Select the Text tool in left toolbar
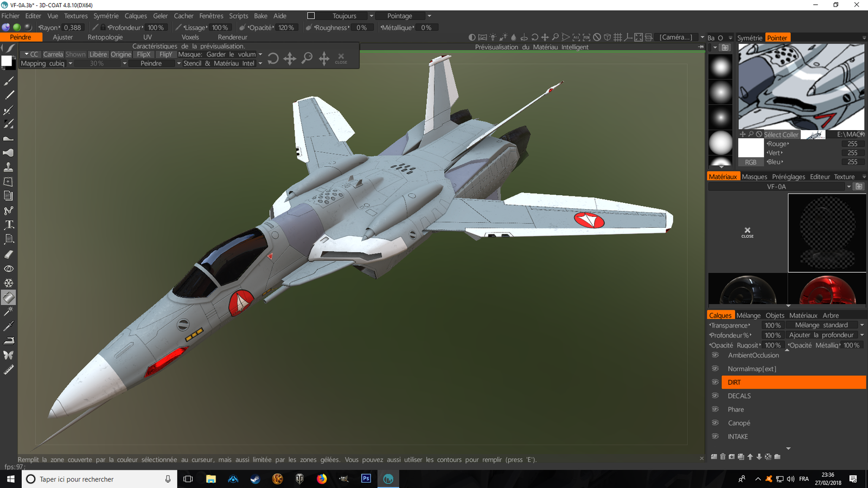 (9, 224)
